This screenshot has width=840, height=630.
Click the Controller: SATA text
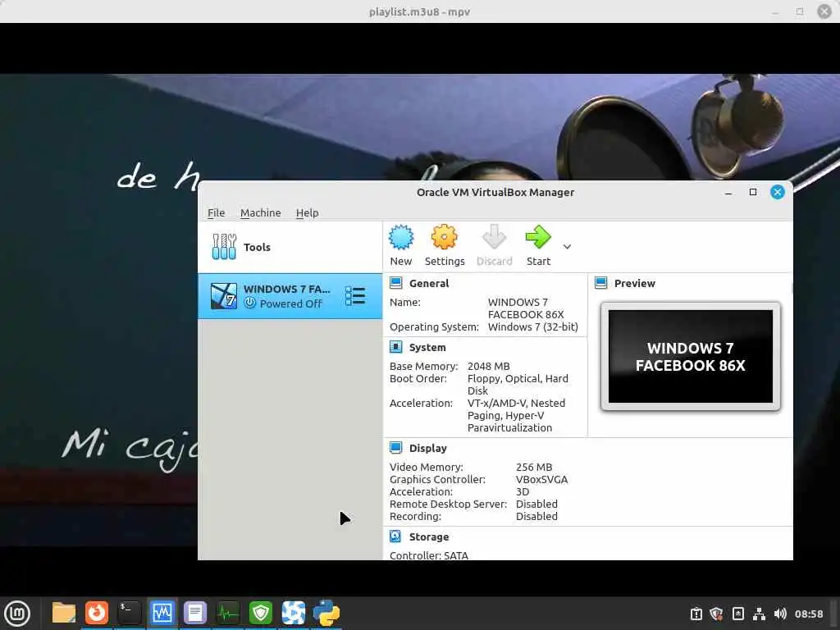pyautogui.click(x=428, y=555)
